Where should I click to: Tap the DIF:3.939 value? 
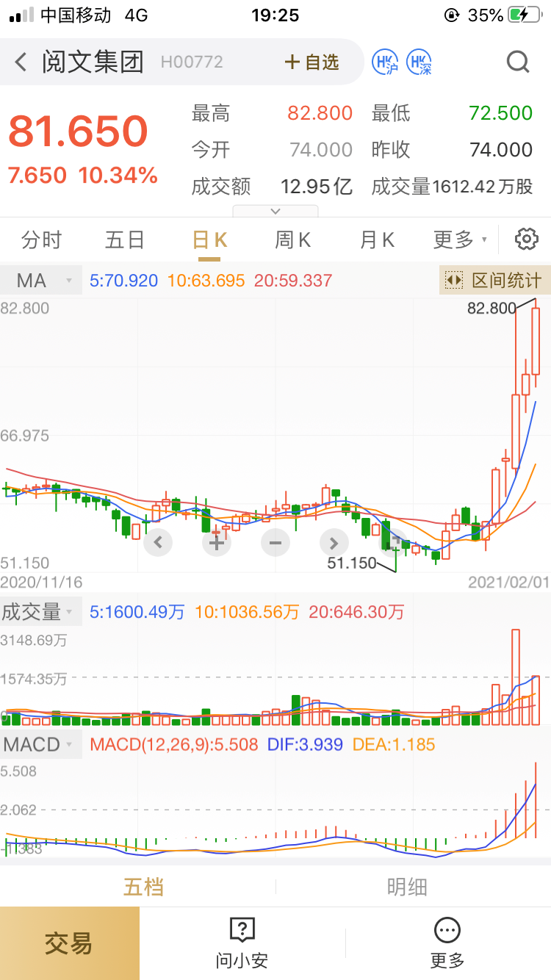coord(305,745)
